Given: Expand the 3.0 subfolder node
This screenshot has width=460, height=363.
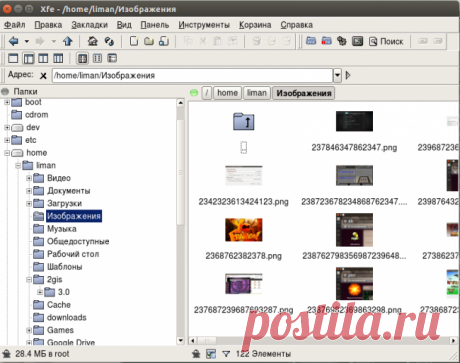Looking at the screenshot, I should pyautogui.click(x=40, y=292).
